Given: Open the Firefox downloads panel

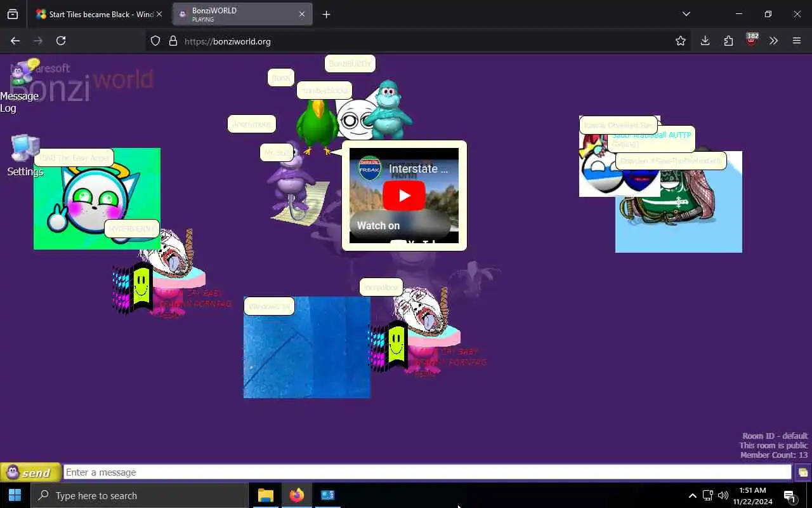Looking at the screenshot, I should [x=705, y=41].
